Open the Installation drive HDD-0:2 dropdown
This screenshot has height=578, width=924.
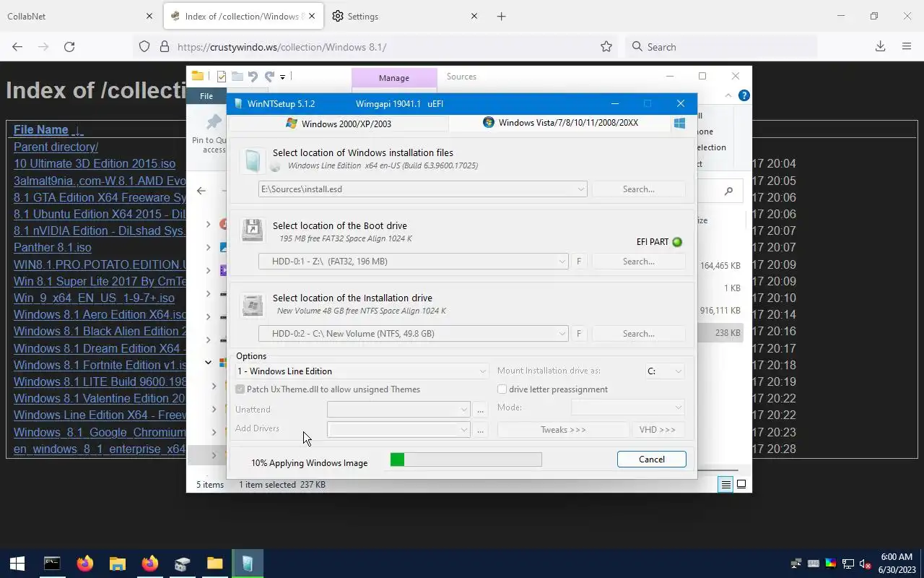(x=562, y=334)
